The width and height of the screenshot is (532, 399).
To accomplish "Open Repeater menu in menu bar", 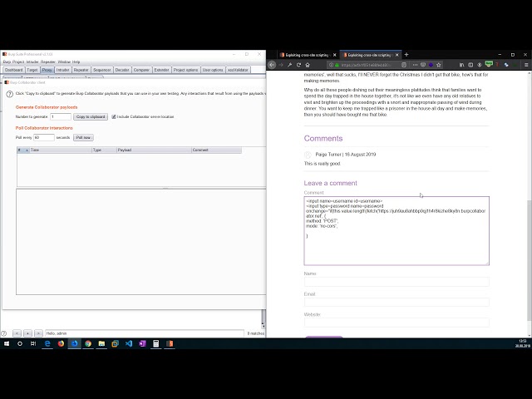I will click(48, 62).
